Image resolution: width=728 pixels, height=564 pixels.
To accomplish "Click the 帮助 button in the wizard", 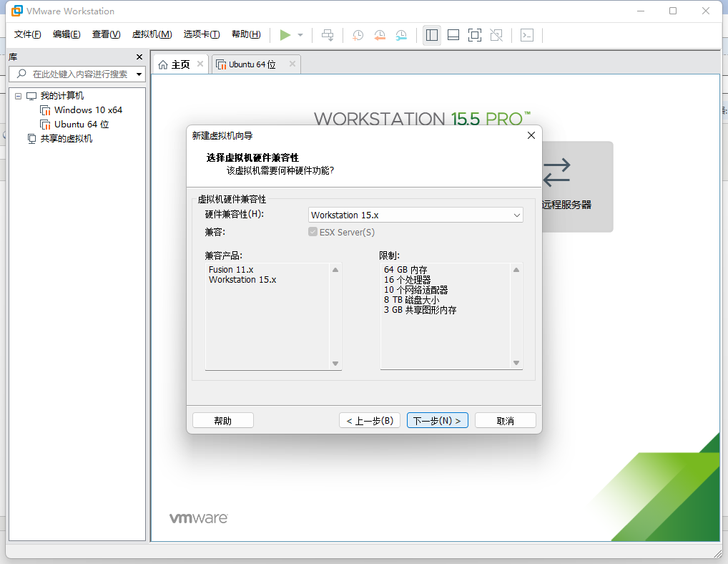I will click(x=223, y=420).
